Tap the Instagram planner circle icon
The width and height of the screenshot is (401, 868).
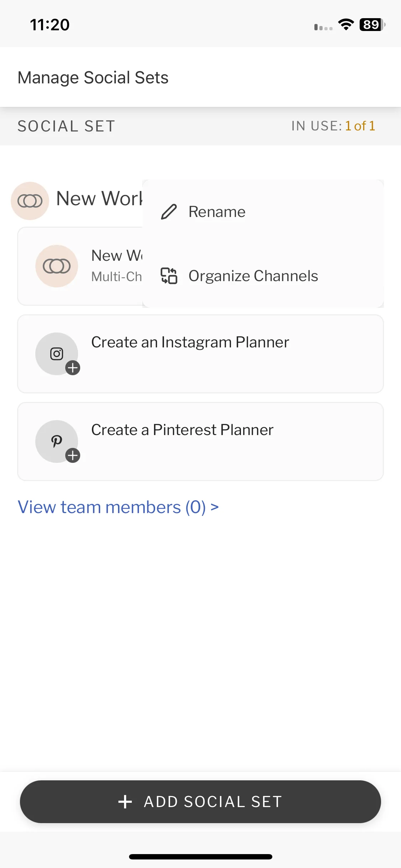(57, 354)
